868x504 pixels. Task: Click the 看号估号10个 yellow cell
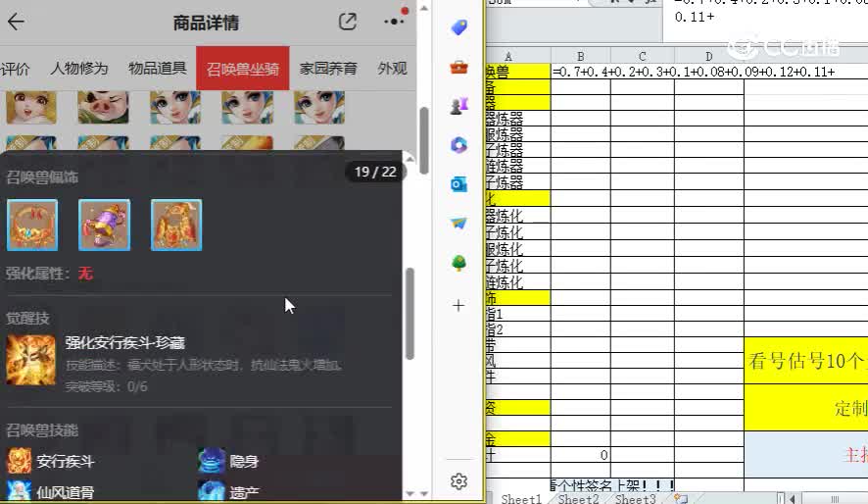coord(806,361)
